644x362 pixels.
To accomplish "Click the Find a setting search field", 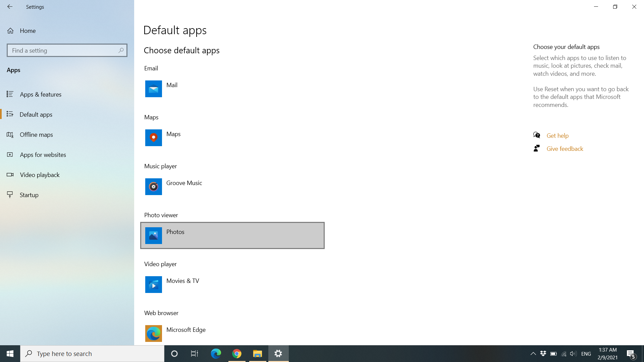I will coord(67,50).
